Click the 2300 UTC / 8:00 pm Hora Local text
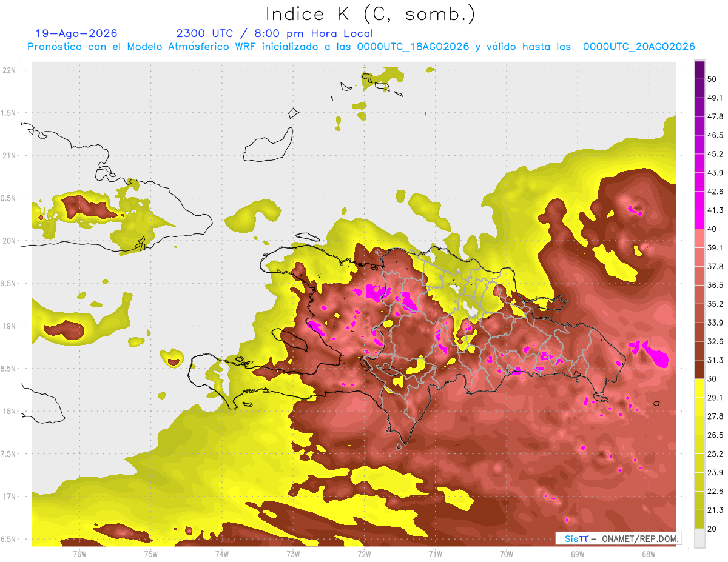Image resolution: width=728 pixels, height=562 pixels. [x=274, y=33]
